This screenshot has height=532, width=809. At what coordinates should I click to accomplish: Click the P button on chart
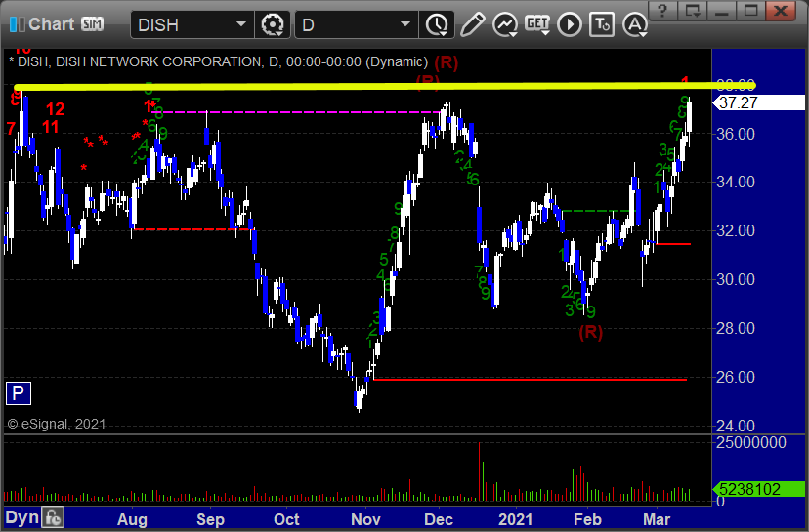[18, 393]
